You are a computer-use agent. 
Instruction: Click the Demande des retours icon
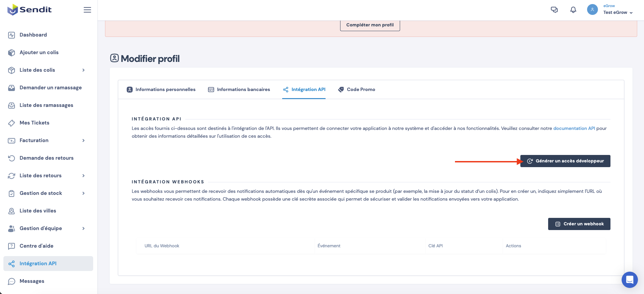coord(12,158)
